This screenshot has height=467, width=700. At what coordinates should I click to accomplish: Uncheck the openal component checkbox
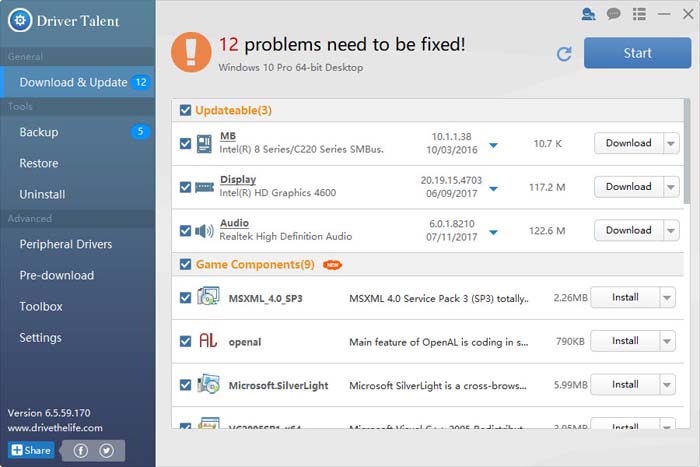pos(185,342)
